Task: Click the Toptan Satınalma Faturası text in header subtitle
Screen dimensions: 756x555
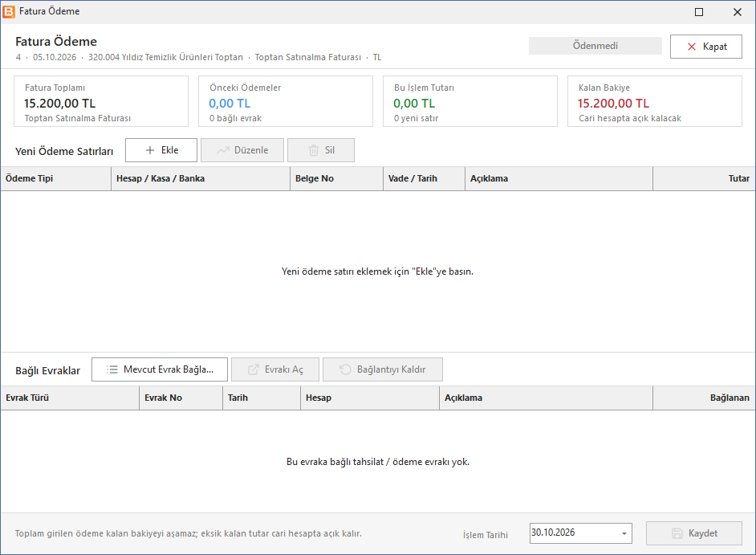Action: coord(308,58)
